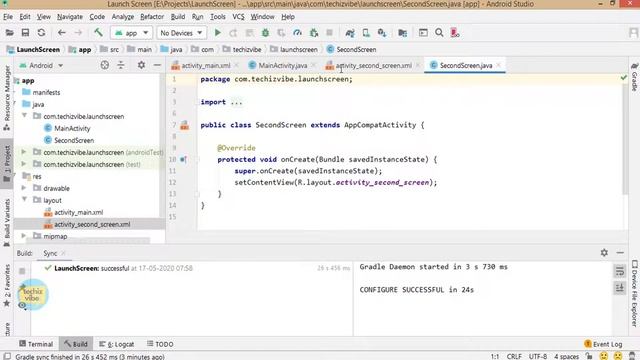This screenshot has width=640, height=360.
Task: Click the override gutter marker on line 10
Action: tap(183, 160)
